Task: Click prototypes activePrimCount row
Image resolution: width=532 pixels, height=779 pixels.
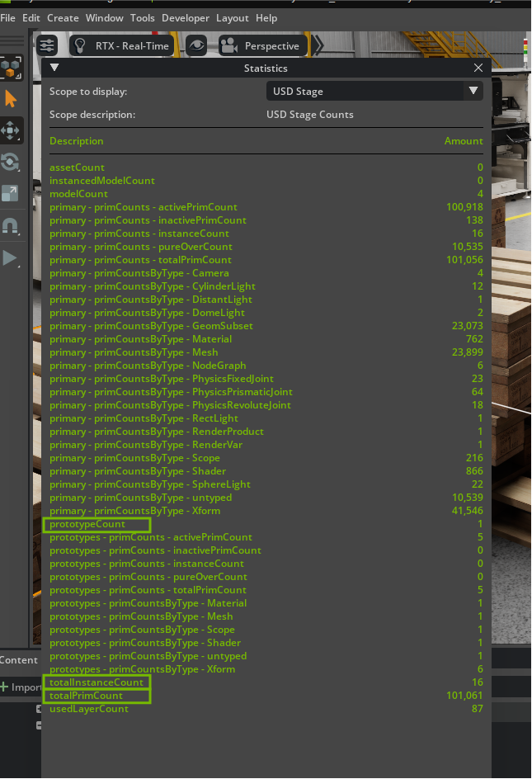Action: (x=266, y=537)
